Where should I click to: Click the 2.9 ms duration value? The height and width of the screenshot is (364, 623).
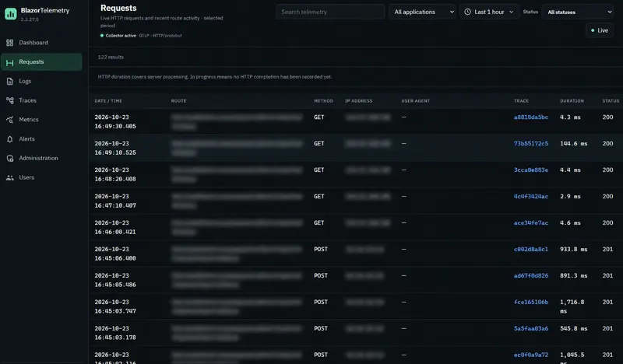pos(570,197)
